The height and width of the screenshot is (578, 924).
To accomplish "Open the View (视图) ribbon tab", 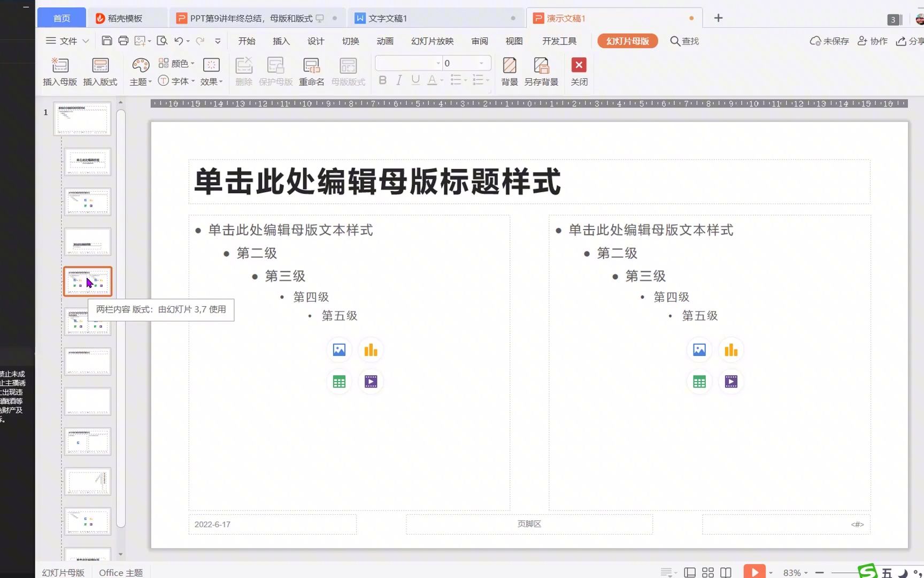I will point(514,41).
